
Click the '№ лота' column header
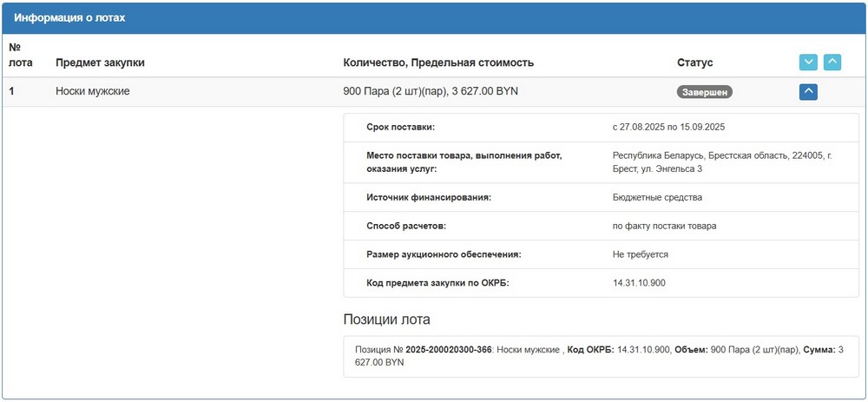pos(18,55)
